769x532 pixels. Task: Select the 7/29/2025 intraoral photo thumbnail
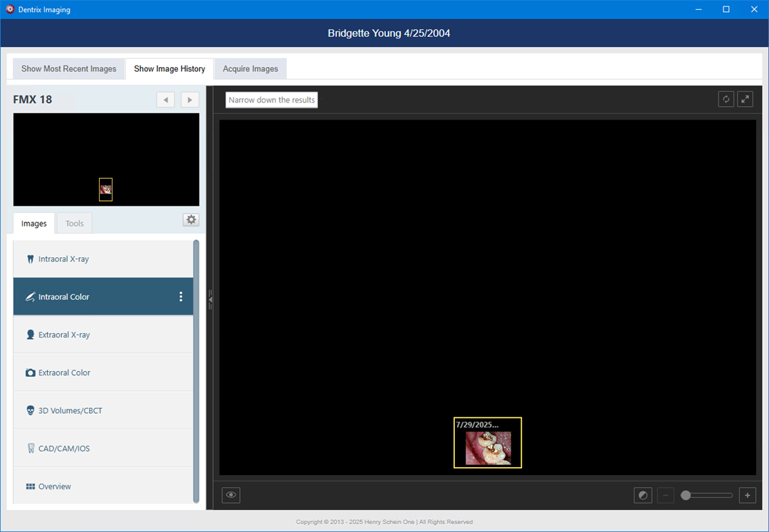point(488,443)
